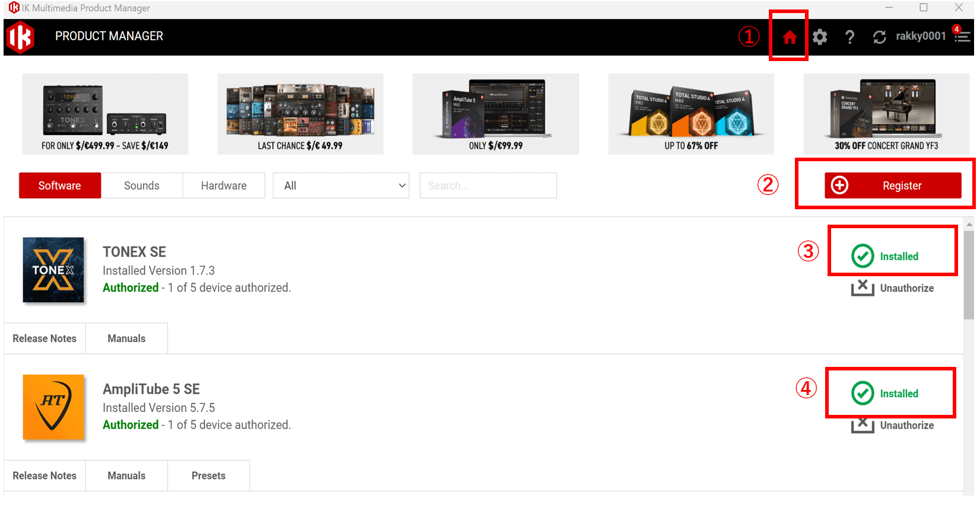Switch to the Hardware tab
Image resolution: width=980 pixels, height=505 pixels.
point(224,186)
